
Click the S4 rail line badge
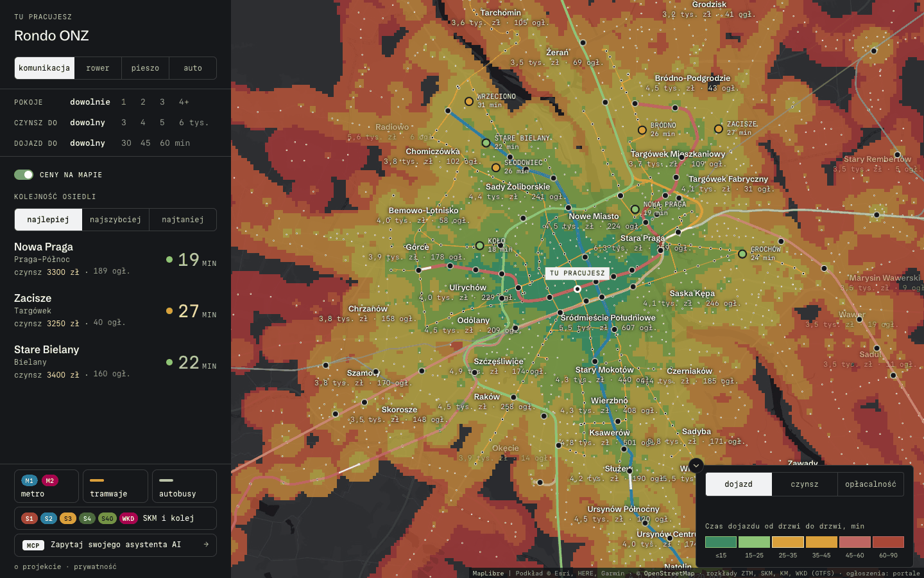coord(87,518)
